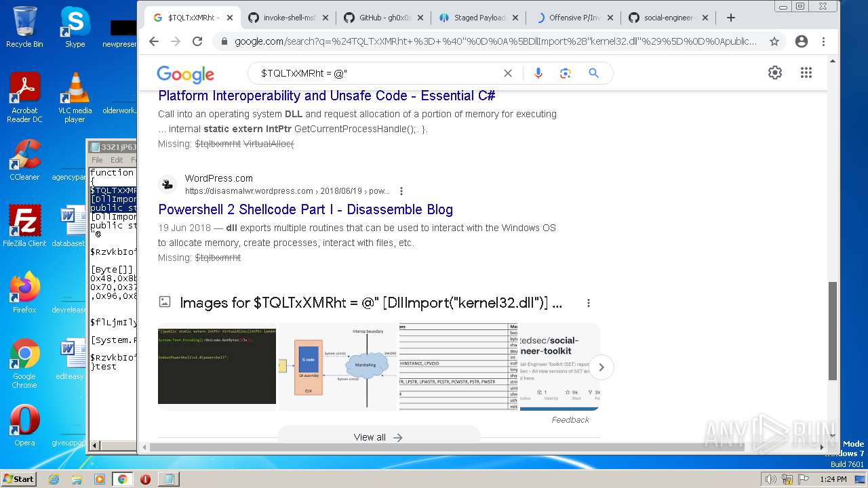Click the Feedback link under images
Screen dimensions: 868x488
click(x=570, y=420)
